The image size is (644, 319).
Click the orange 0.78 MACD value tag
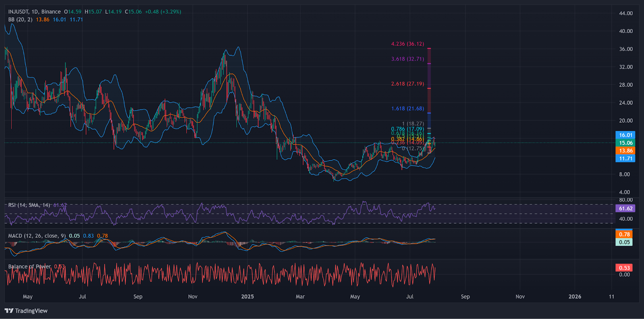(624, 234)
